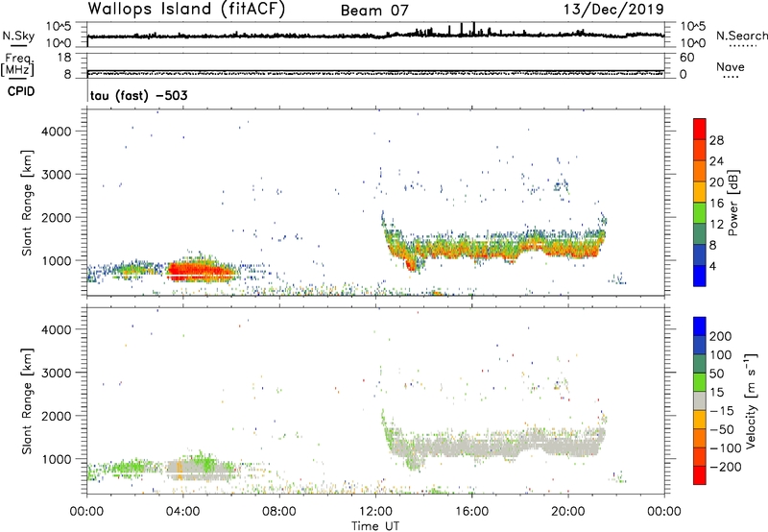768x532 pixels.
Task: Click the '50' velocity colorbar tick
Action: (717, 374)
